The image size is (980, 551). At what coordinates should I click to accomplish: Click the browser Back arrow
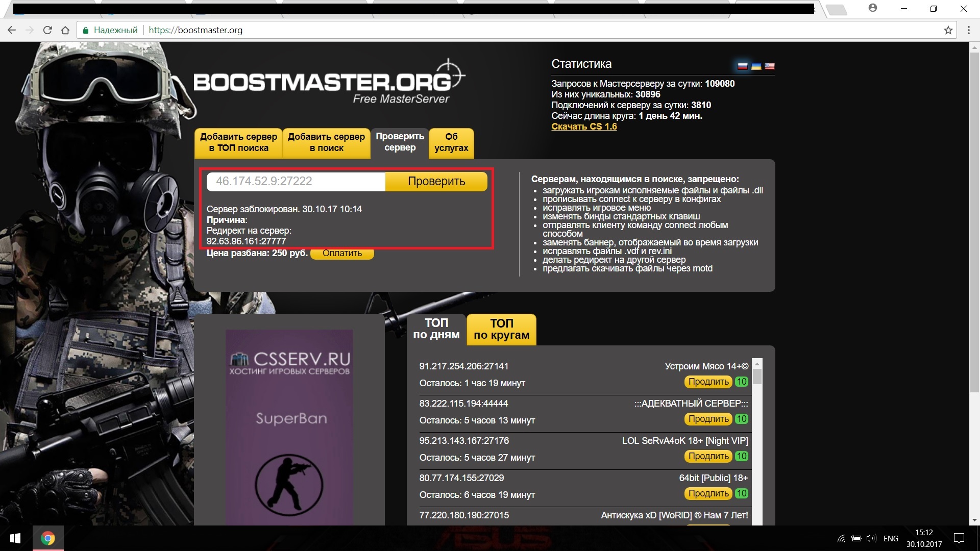click(x=12, y=30)
